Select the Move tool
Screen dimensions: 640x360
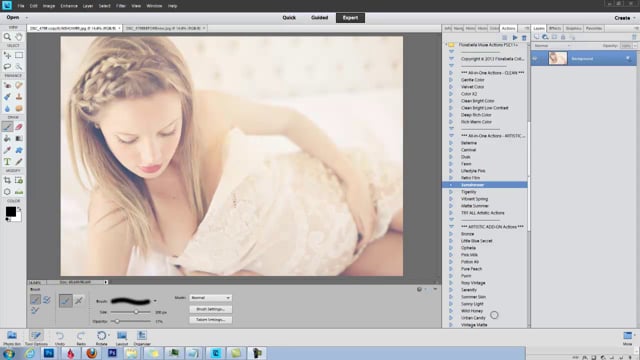click(x=7, y=55)
